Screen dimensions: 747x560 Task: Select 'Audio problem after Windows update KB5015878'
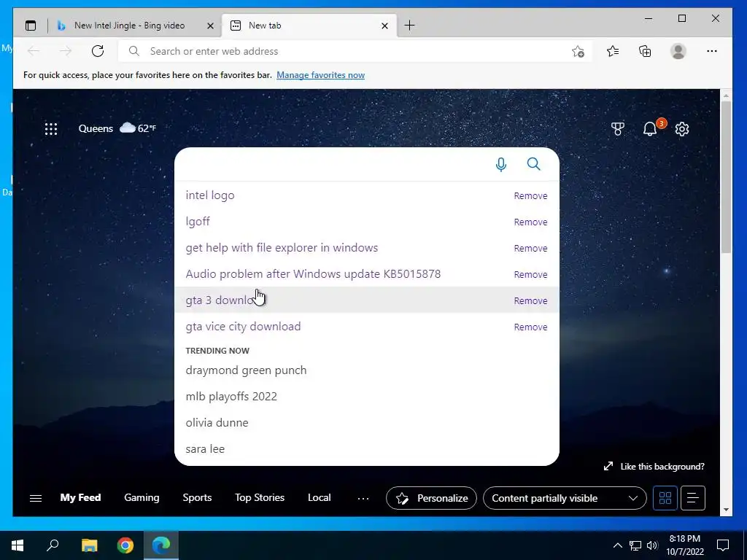tap(313, 274)
